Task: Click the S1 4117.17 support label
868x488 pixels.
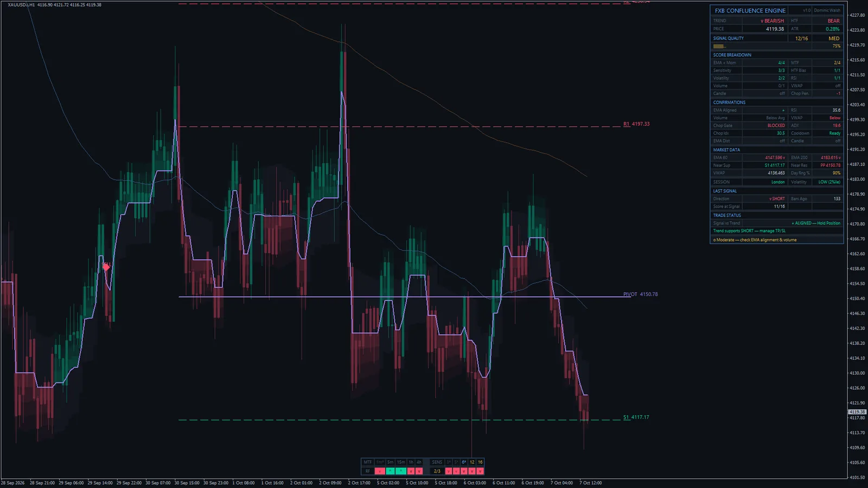Action: [x=636, y=418]
